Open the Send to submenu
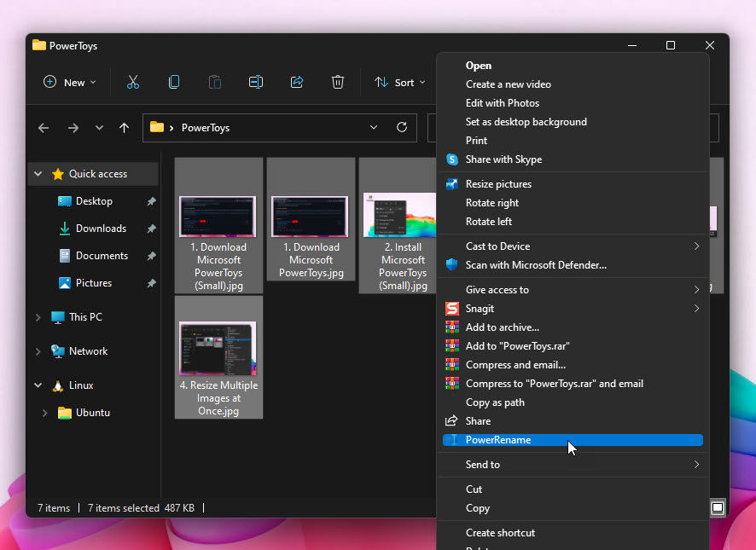Screen dimensions: 756x550 pos(573,465)
